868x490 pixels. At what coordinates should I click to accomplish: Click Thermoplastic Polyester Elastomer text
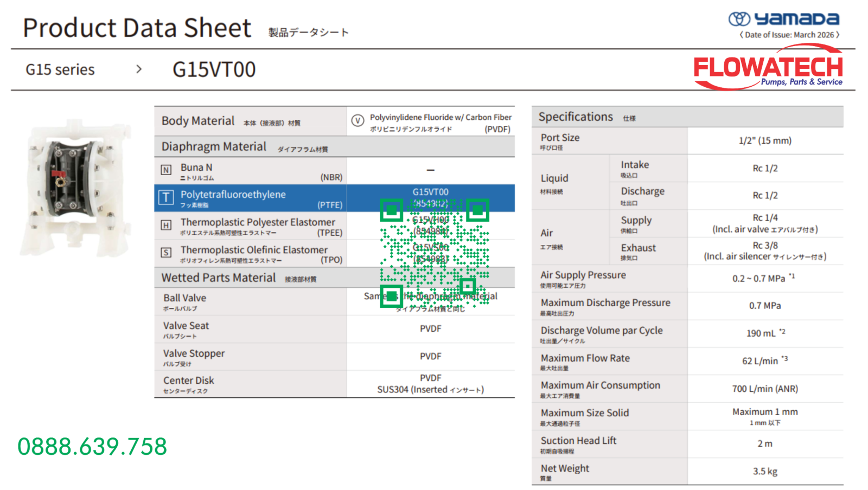click(x=258, y=222)
